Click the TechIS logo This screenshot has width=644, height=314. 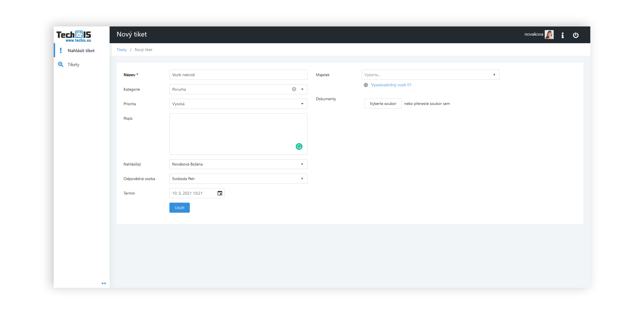(x=74, y=36)
